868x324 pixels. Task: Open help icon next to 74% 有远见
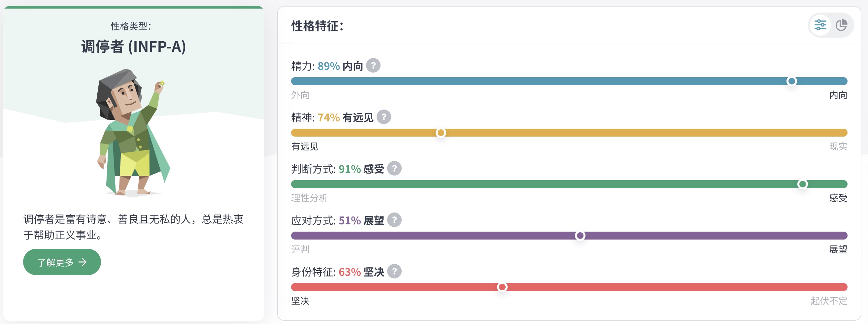click(384, 117)
